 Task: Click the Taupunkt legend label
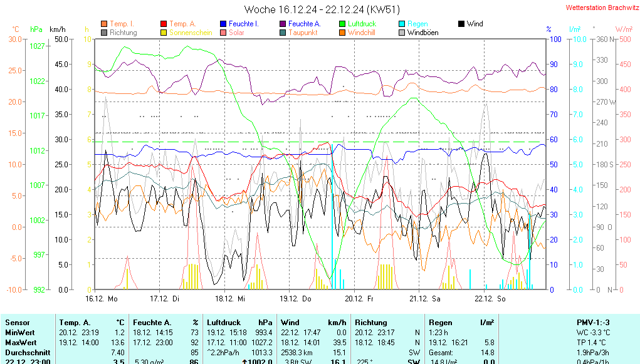303,33
